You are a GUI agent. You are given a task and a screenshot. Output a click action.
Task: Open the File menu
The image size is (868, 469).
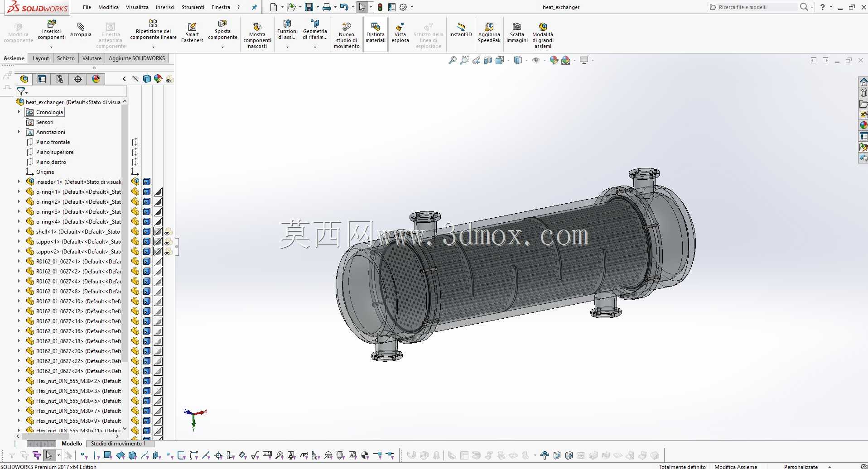click(x=87, y=7)
